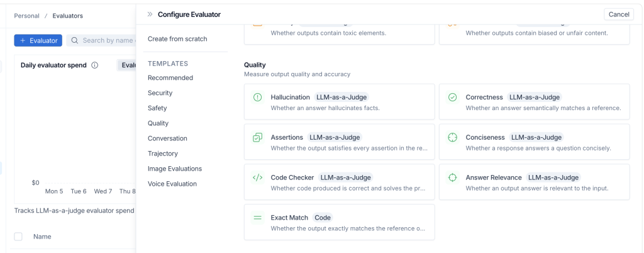This screenshot has width=644, height=253.
Task: Click the Assertions stacked checkbox icon
Action: point(257,138)
